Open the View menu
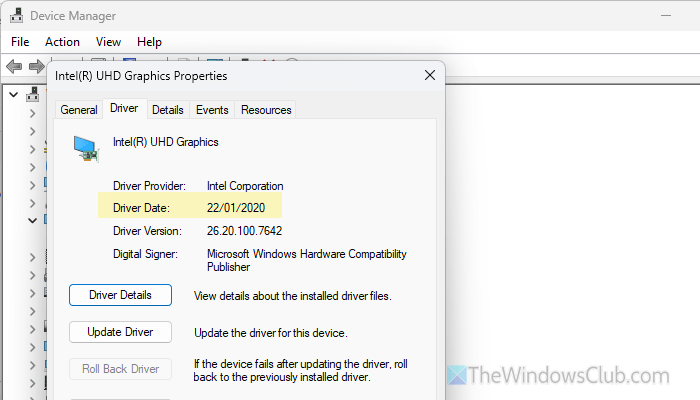 [x=108, y=42]
